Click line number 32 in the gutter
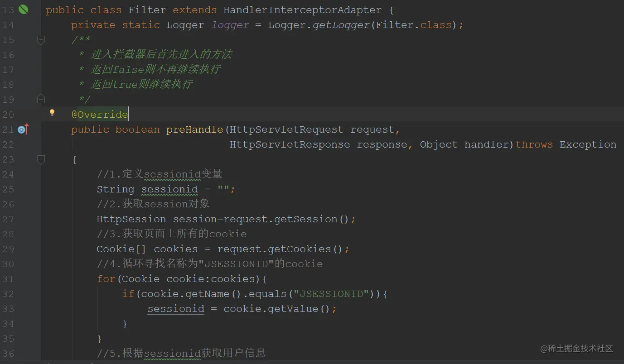Screen dimensions: 624x364 [x=8, y=294]
